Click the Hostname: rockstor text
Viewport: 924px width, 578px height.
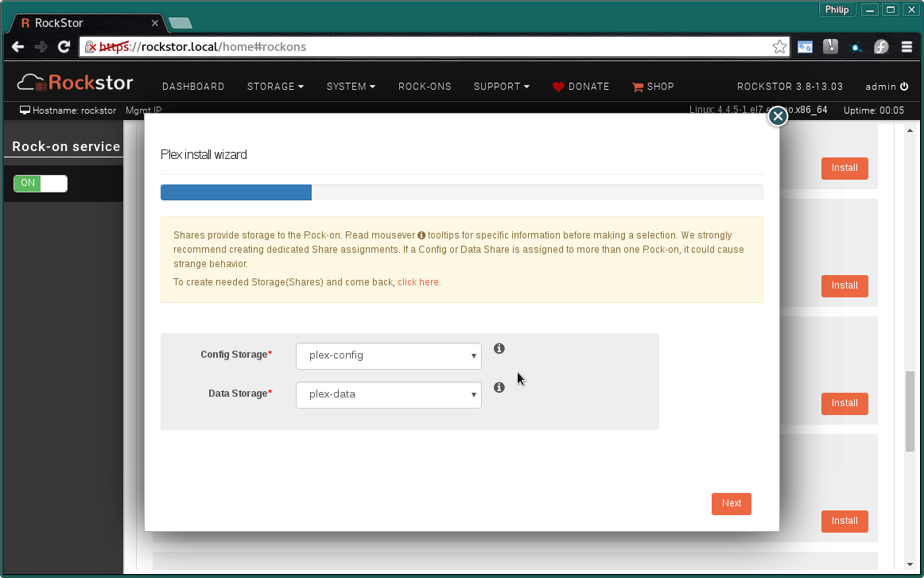68,111
